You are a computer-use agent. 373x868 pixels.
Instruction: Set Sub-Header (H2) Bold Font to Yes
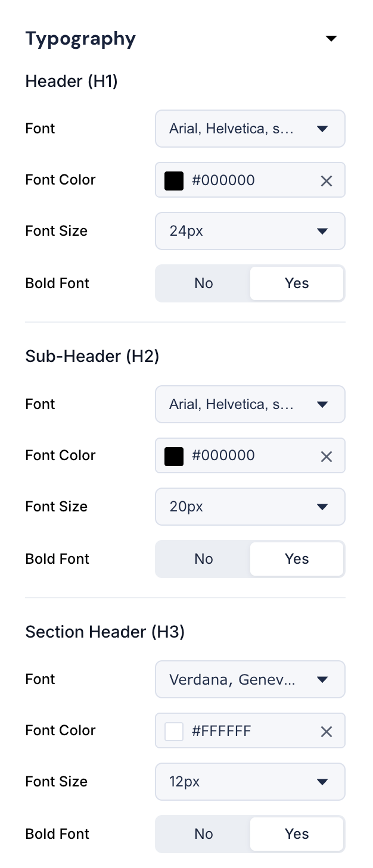coord(297,559)
